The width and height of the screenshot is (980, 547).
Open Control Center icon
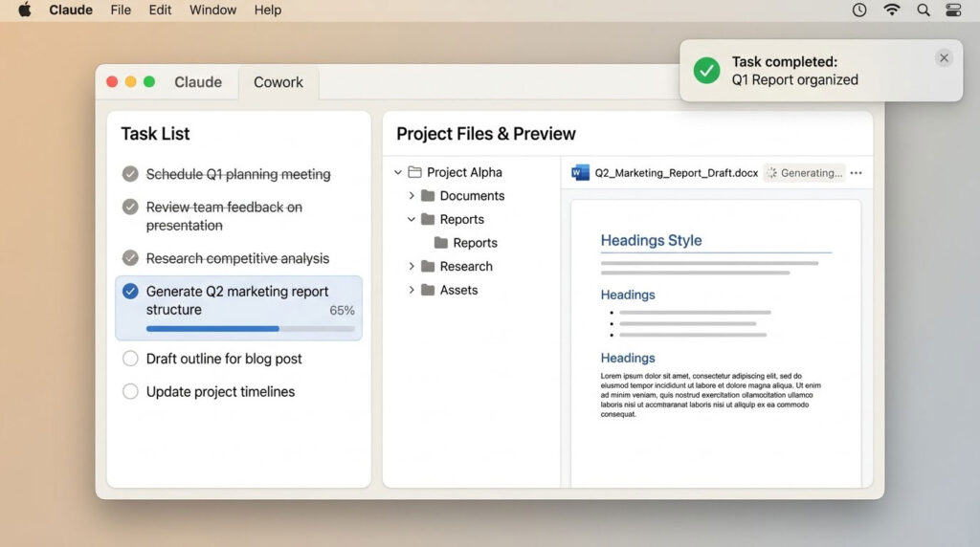pos(953,10)
